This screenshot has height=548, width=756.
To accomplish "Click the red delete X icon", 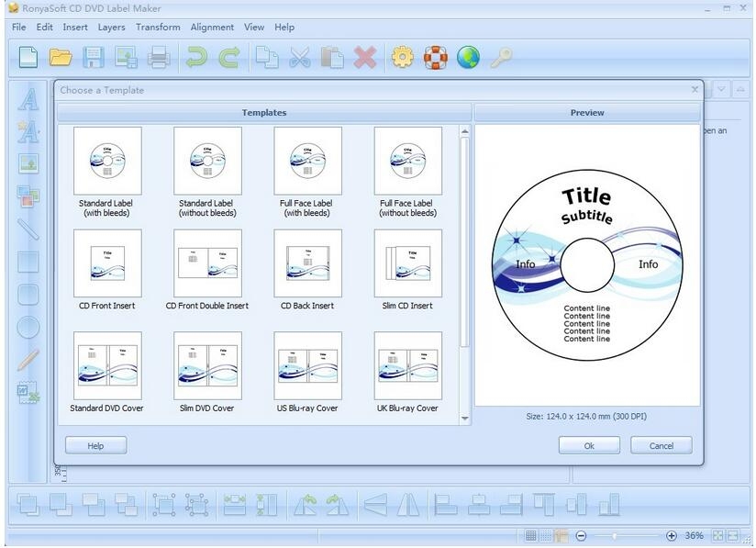I will coord(365,58).
